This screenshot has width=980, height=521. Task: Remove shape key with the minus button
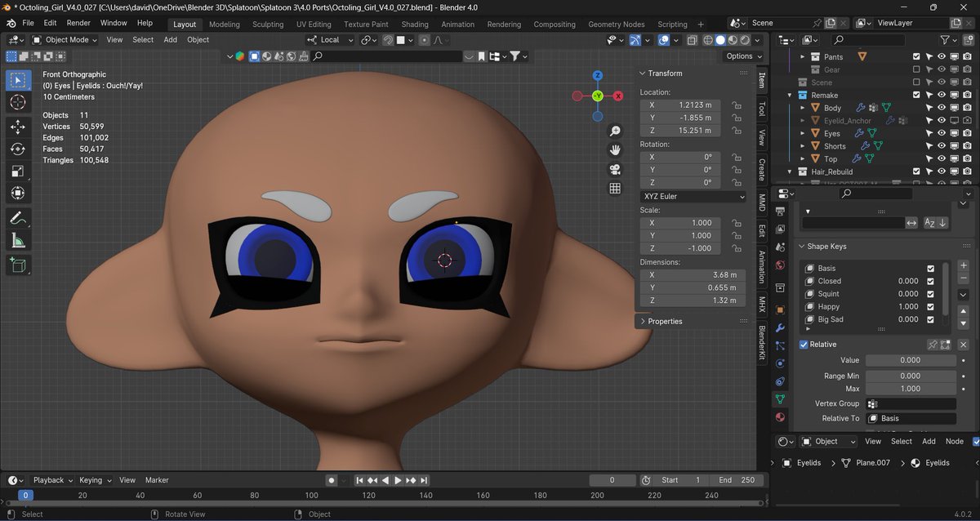tap(964, 279)
